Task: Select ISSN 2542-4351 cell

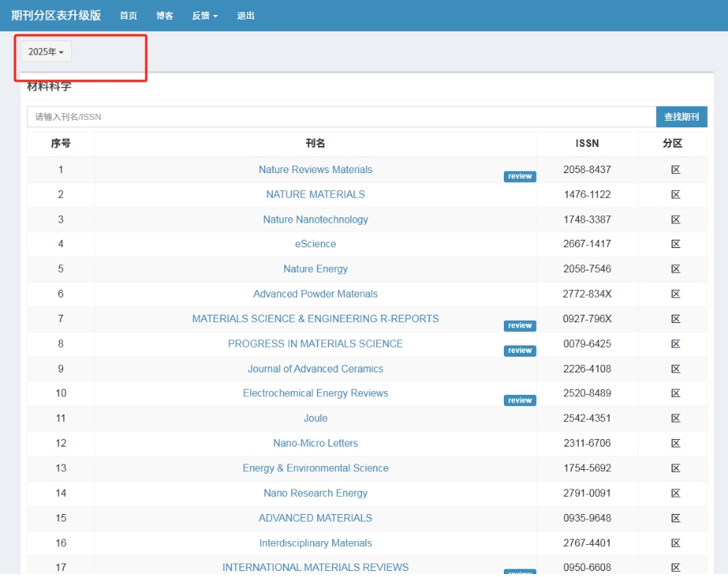Action: coord(587,419)
